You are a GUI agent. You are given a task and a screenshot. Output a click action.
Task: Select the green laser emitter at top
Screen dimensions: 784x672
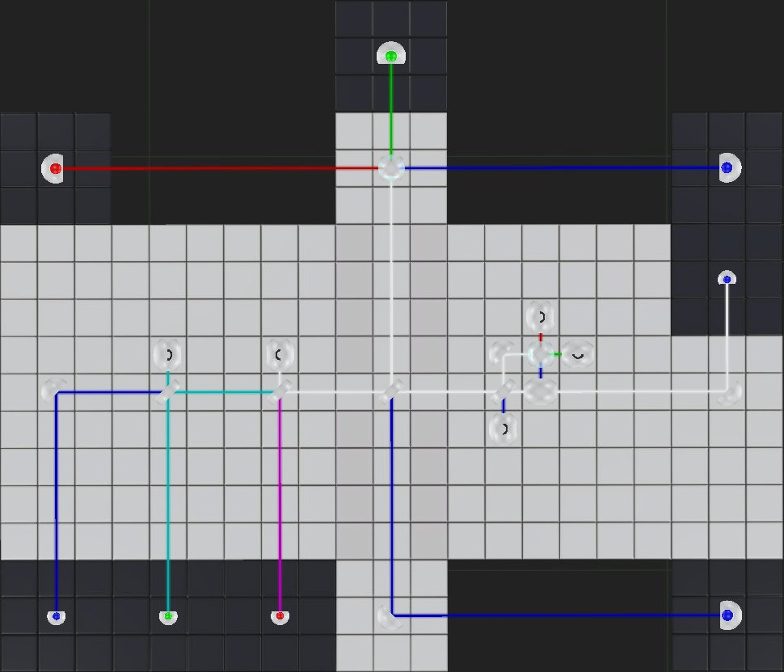[x=391, y=53]
